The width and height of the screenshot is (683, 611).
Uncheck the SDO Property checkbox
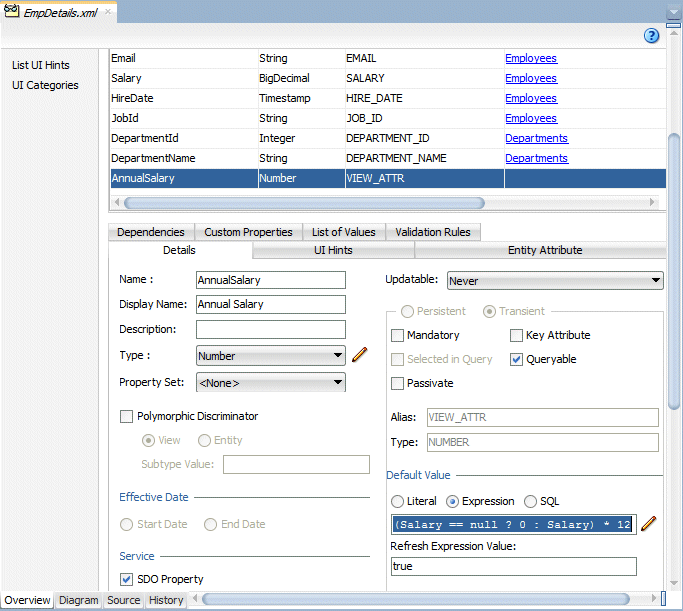coord(126,579)
